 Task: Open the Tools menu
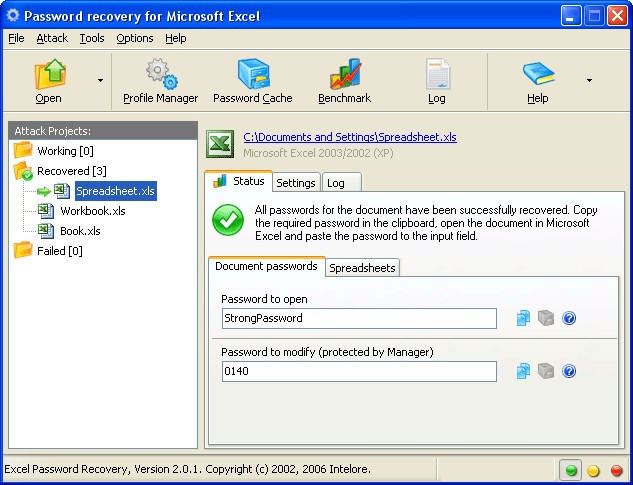point(92,38)
